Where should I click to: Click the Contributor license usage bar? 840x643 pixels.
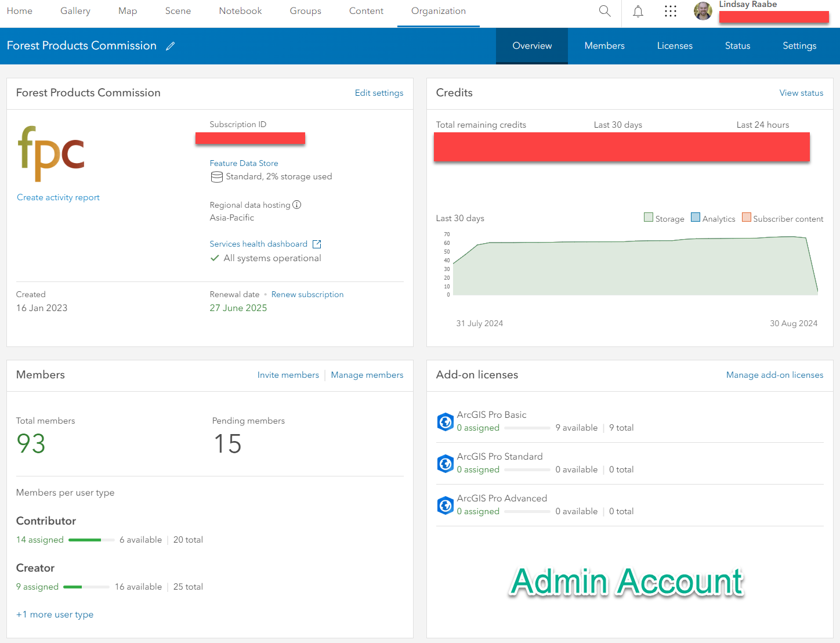[92, 540]
